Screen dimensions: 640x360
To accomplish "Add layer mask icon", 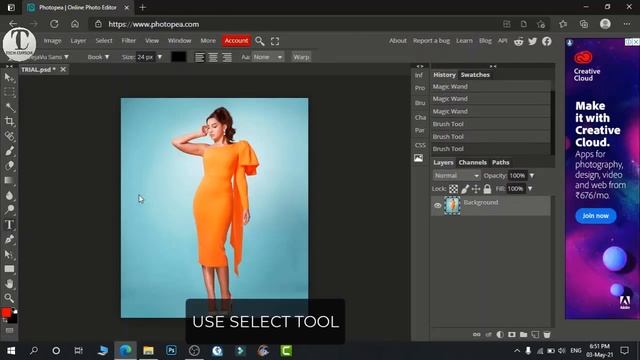I will pos(511,335).
